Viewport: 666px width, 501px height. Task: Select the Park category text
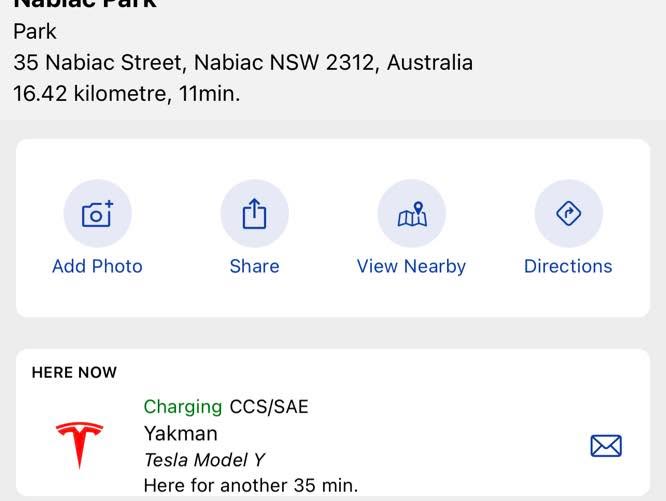(34, 31)
